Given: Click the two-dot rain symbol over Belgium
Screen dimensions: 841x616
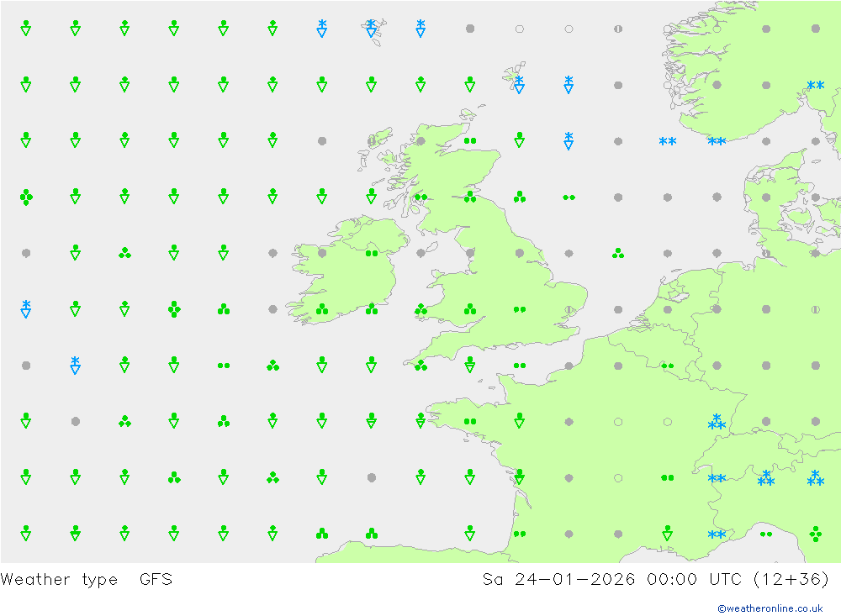Looking at the screenshot, I should (x=667, y=366).
